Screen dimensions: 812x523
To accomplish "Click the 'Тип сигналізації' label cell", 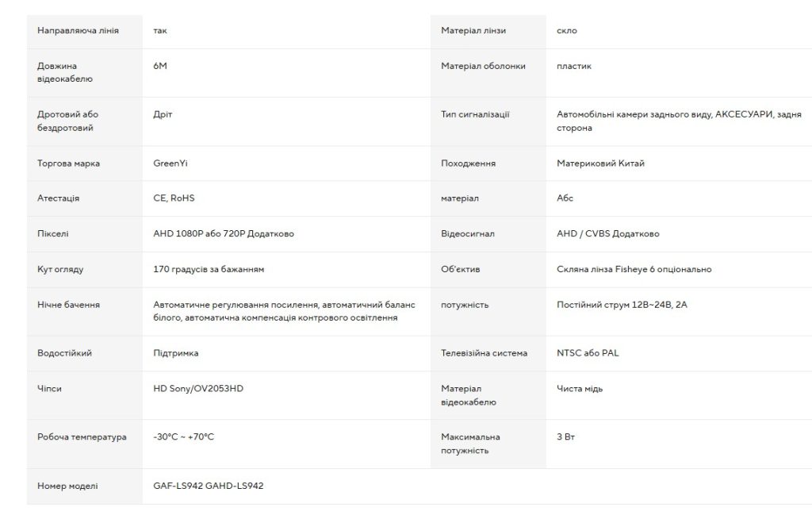I will point(475,114).
